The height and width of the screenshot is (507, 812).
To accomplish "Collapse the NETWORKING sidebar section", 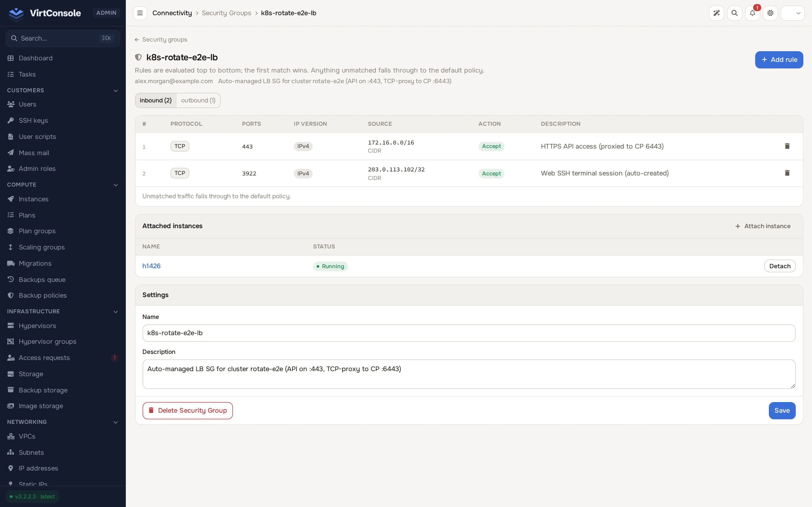I will pos(115,422).
